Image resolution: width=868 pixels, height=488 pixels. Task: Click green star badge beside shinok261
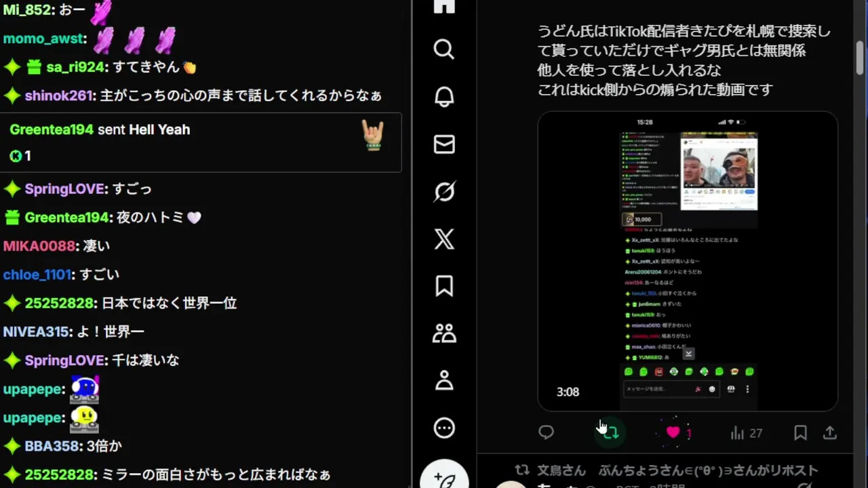click(12, 96)
